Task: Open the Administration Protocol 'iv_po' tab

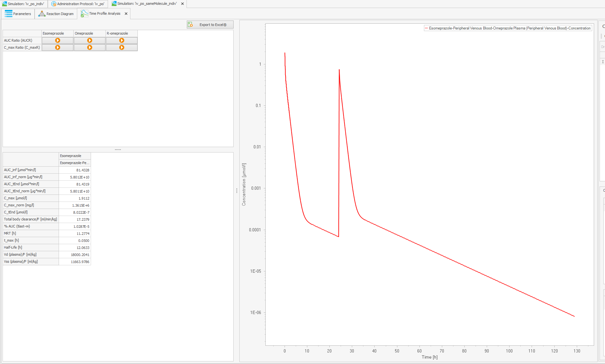Action: [x=78, y=4]
